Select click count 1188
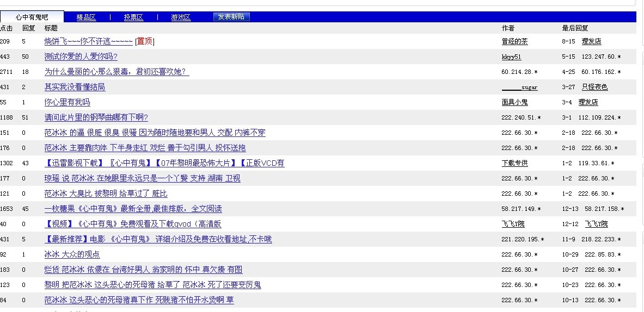The image size is (644, 312). pos(6,117)
